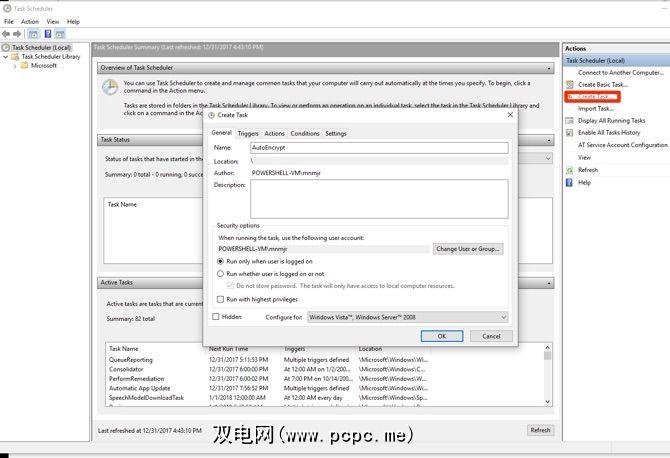Viewport: 670px width, 458px height.
Task: Toggle the console tree toolbar icon
Action: [33, 34]
